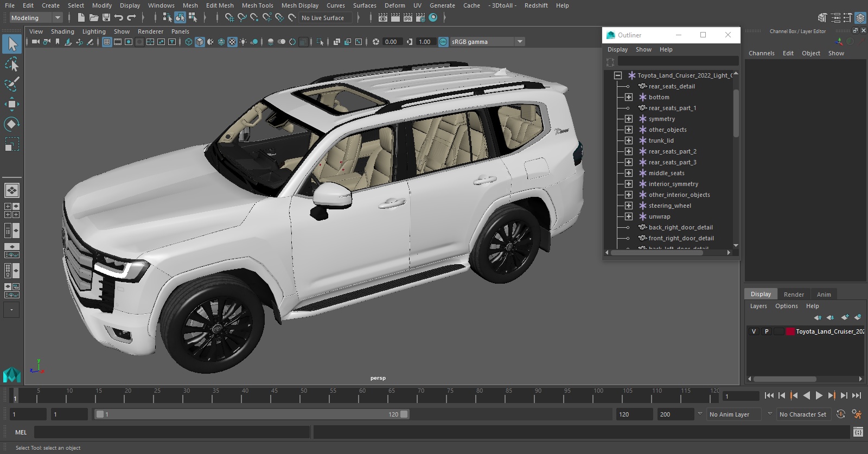The height and width of the screenshot is (454, 868).
Task: Toggle film gate icon in viewport toolbar
Action: click(x=118, y=42)
